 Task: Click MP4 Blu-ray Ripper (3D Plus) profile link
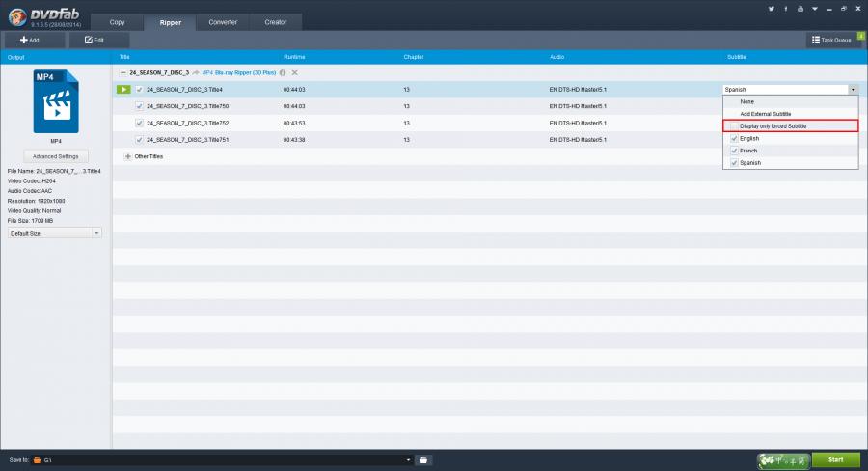tap(238, 72)
